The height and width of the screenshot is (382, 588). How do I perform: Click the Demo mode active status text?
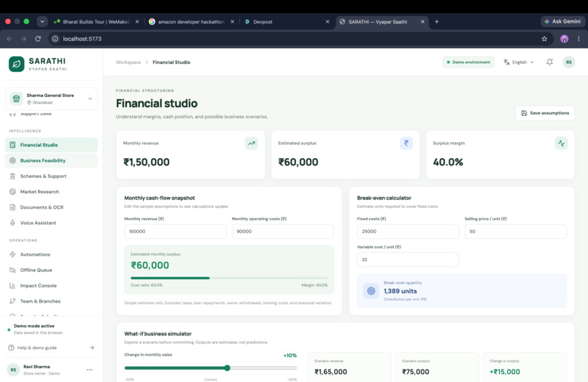tap(34, 326)
